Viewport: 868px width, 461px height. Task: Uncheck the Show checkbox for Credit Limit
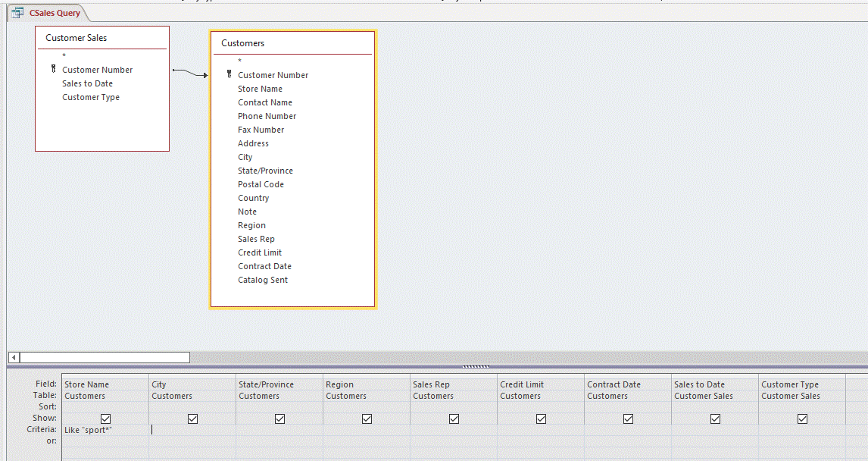tap(541, 418)
